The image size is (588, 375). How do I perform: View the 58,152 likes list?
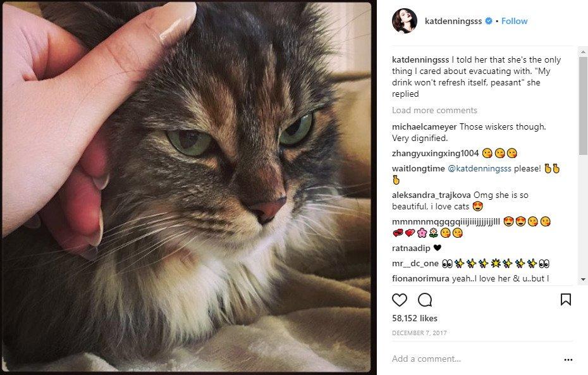pyautogui.click(x=414, y=318)
